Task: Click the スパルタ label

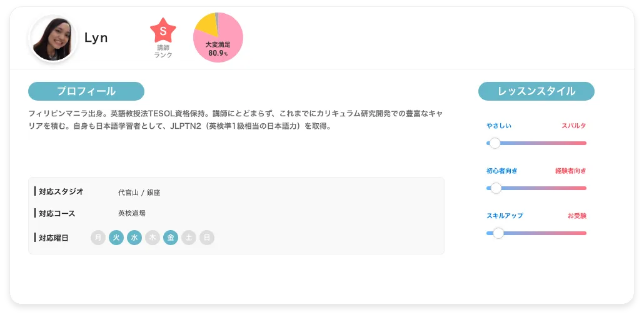Action: (574, 126)
